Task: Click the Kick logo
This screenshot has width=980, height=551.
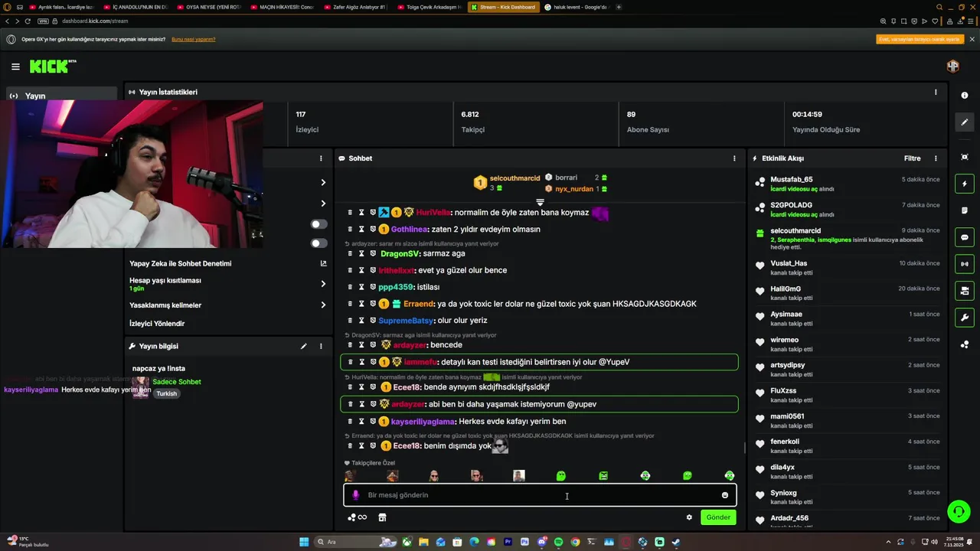Action: pyautogui.click(x=53, y=67)
